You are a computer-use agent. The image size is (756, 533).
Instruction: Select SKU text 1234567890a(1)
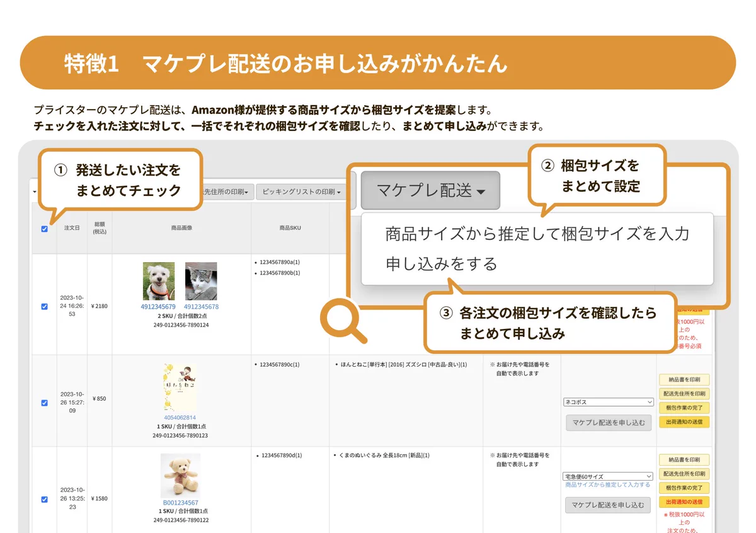[280, 261]
